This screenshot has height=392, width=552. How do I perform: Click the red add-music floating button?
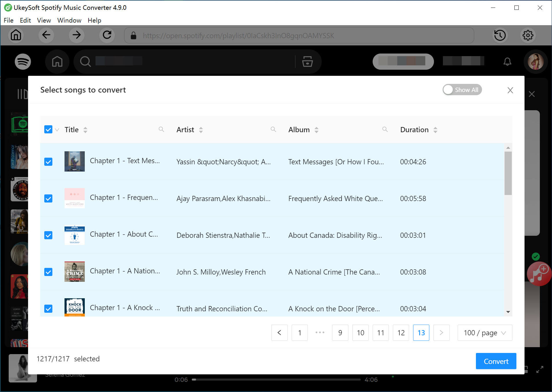[x=539, y=274]
